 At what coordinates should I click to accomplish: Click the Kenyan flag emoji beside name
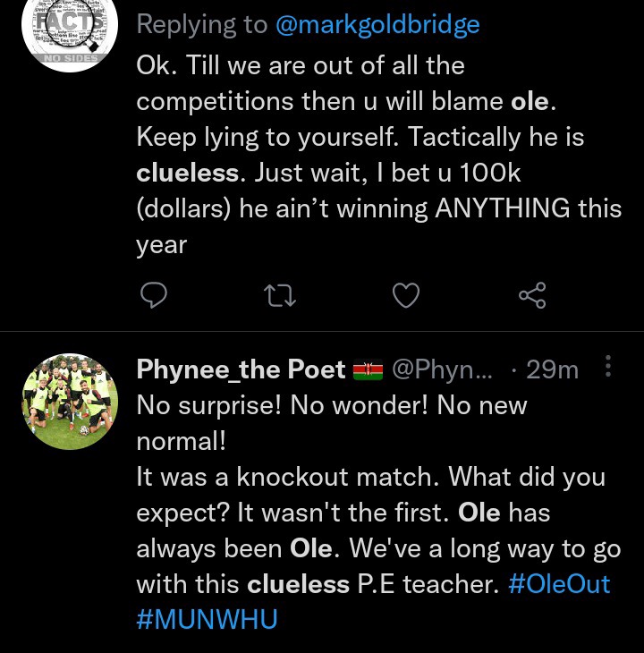pos(368,369)
